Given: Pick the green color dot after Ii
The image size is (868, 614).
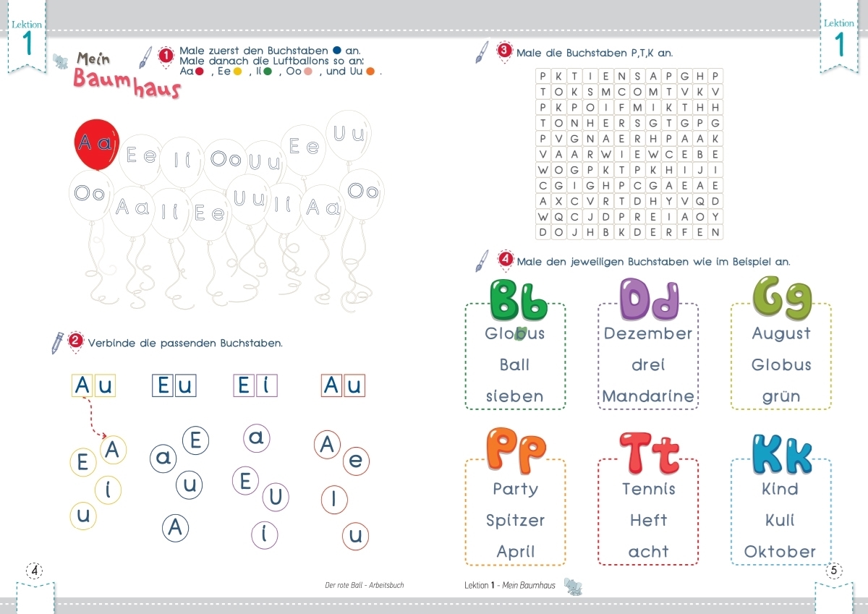Looking at the screenshot, I should tap(268, 72).
